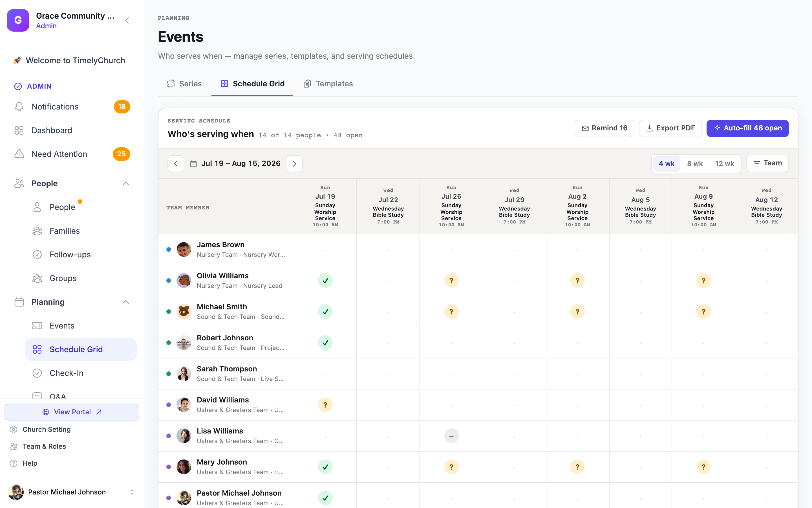Go to the previous date range
Screen dimensions: 812x508
(x=176, y=164)
